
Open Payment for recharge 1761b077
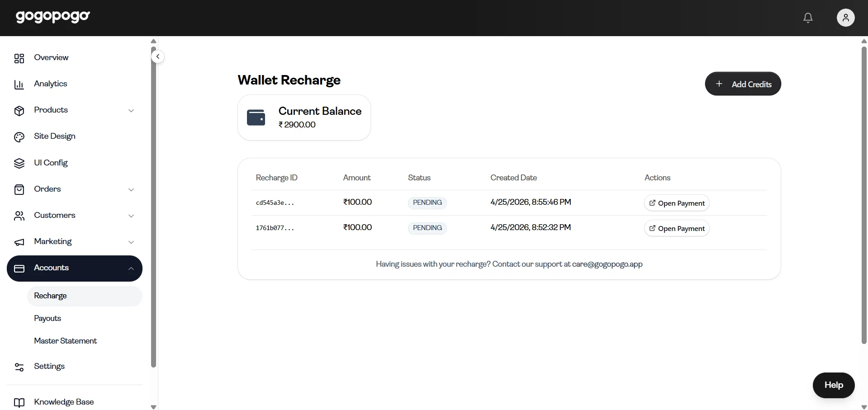(x=677, y=228)
